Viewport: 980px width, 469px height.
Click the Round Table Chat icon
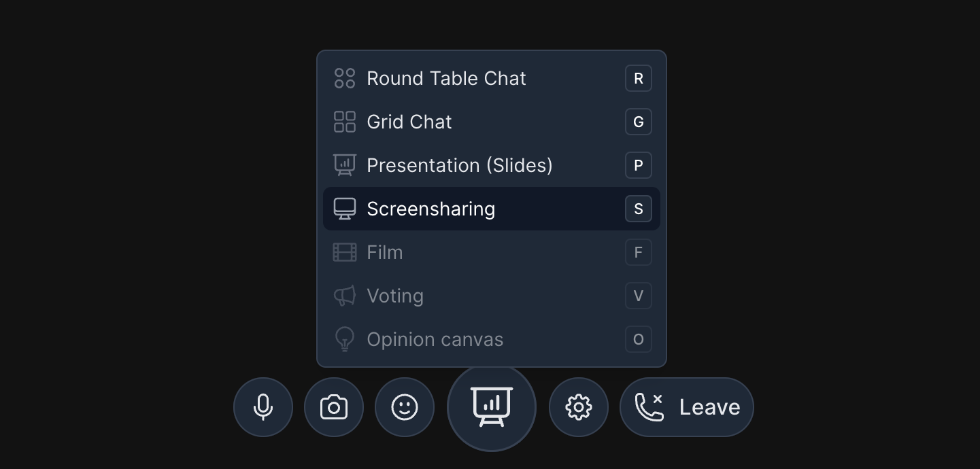coord(345,78)
